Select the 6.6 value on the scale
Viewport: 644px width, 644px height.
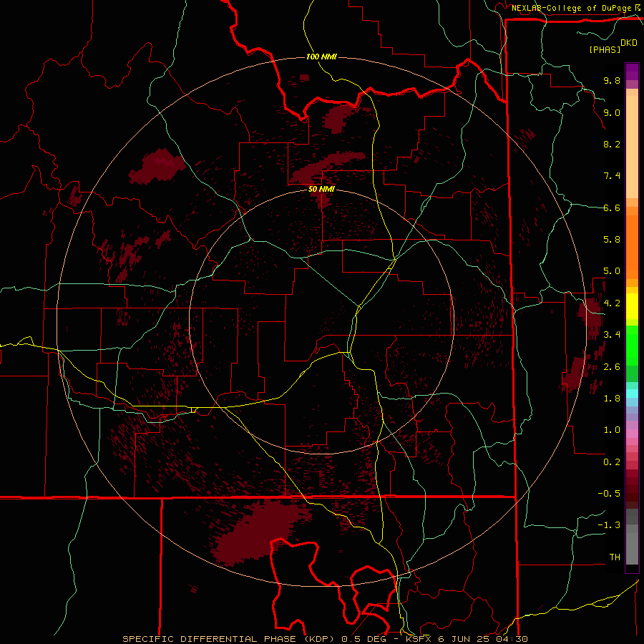pyautogui.click(x=612, y=208)
